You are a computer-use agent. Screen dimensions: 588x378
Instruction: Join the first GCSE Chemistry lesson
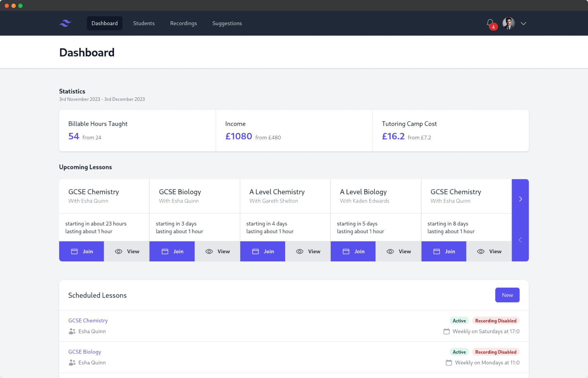pyautogui.click(x=82, y=252)
